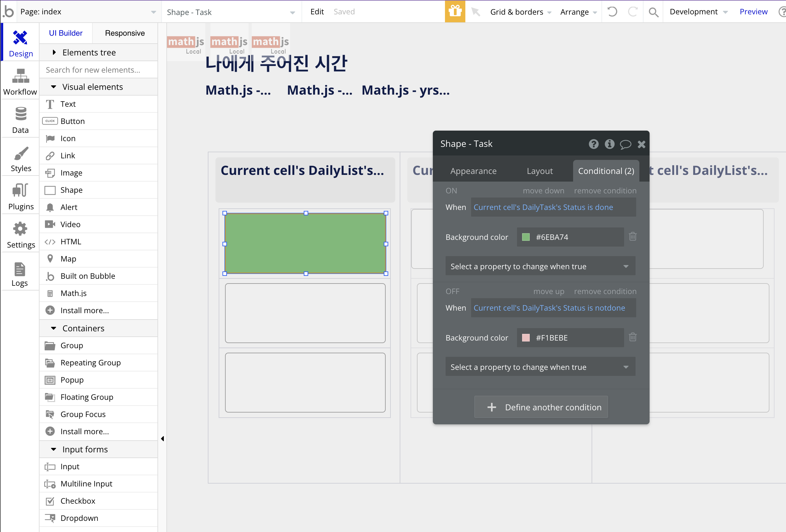Switch to the Appearance tab
The width and height of the screenshot is (786, 532).
pos(473,171)
